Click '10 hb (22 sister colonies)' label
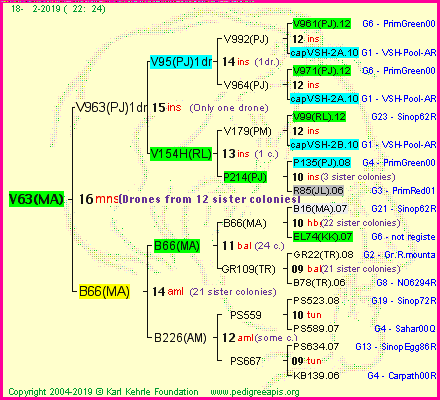The height and width of the screenshot is (400, 440). point(346,223)
